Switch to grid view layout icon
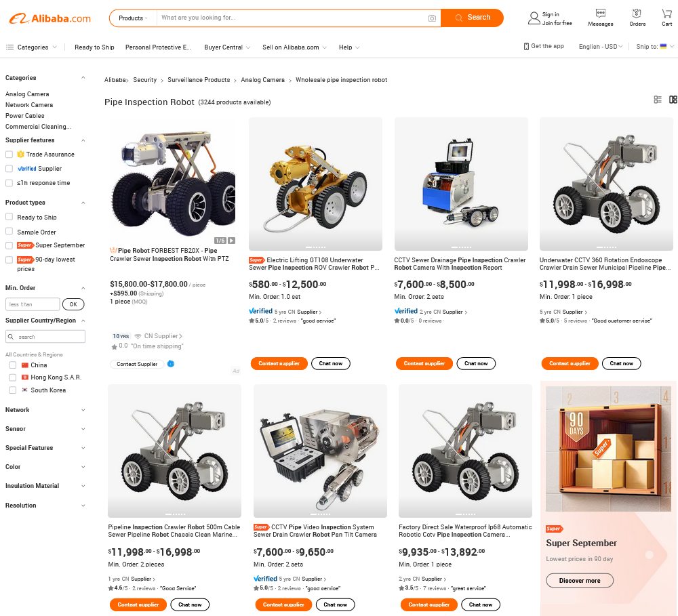The image size is (678, 616). (673, 100)
